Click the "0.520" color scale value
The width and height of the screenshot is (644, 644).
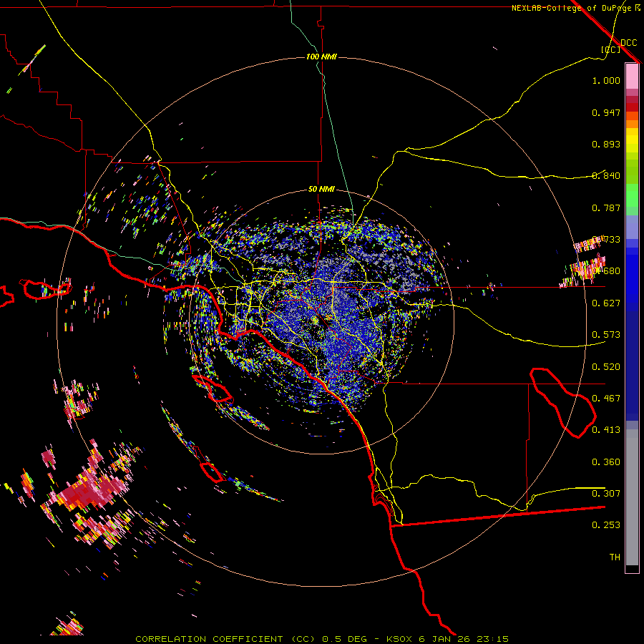pos(606,367)
